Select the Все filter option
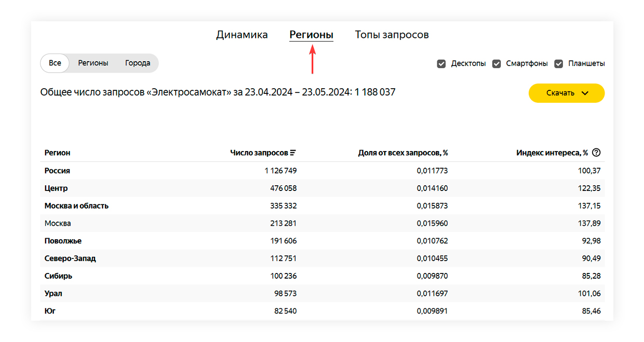 click(x=55, y=63)
